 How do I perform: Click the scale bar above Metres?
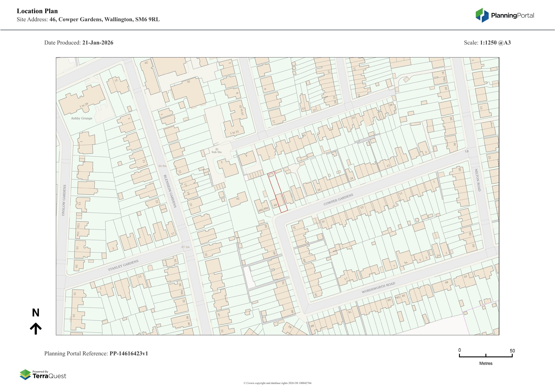(x=486, y=356)
